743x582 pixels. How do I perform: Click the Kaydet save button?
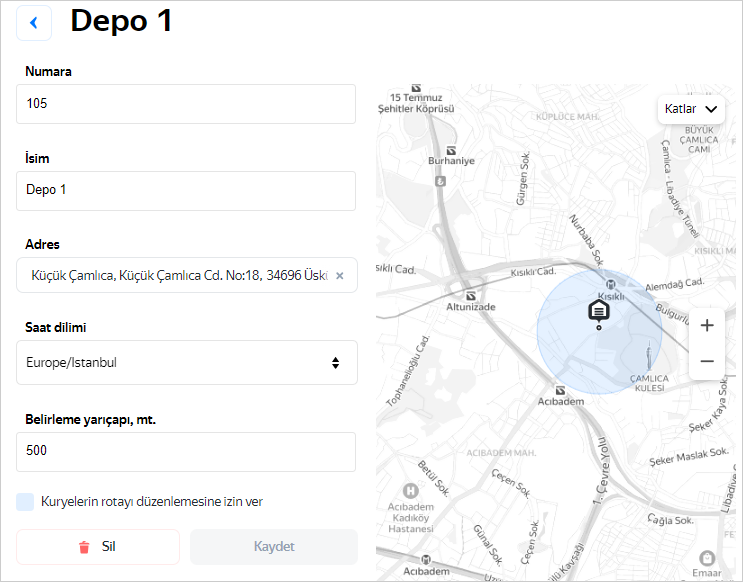point(273,547)
